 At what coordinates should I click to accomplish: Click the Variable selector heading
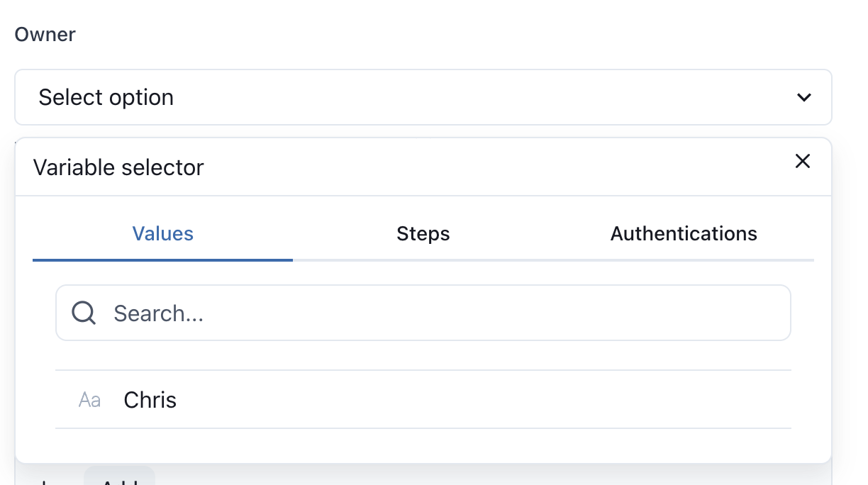point(118,168)
